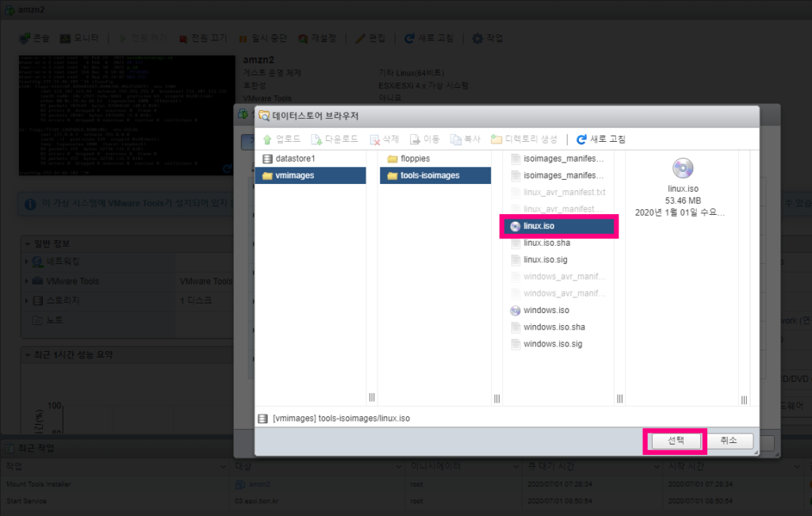The width and height of the screenshot is (812, 516).
Task: Expand the 스토리지 storage row
Action: [26, 300]
